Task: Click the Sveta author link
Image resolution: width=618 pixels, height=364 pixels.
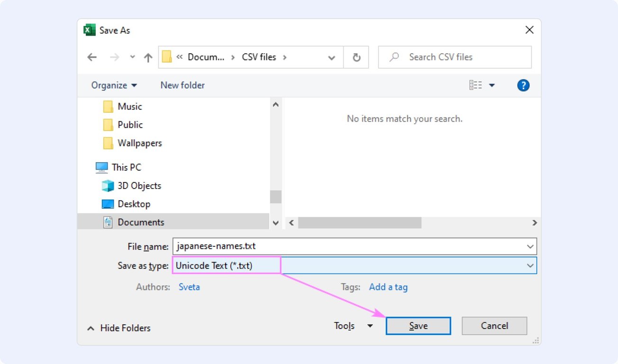Action: pos(189,287)
